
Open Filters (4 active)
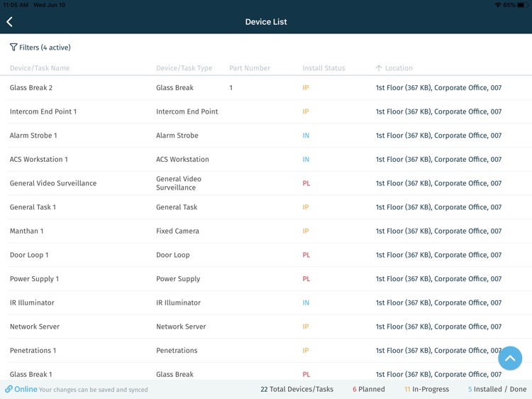40,47
